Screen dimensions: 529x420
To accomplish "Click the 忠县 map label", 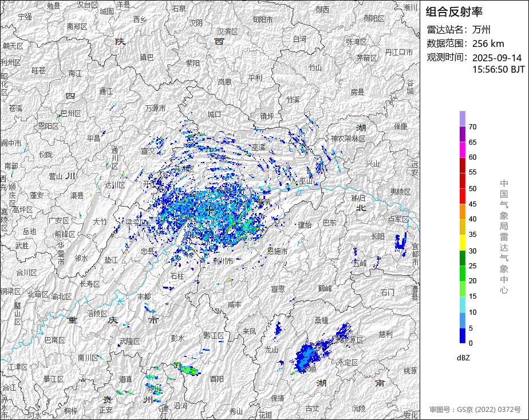I will pos(148,251).
